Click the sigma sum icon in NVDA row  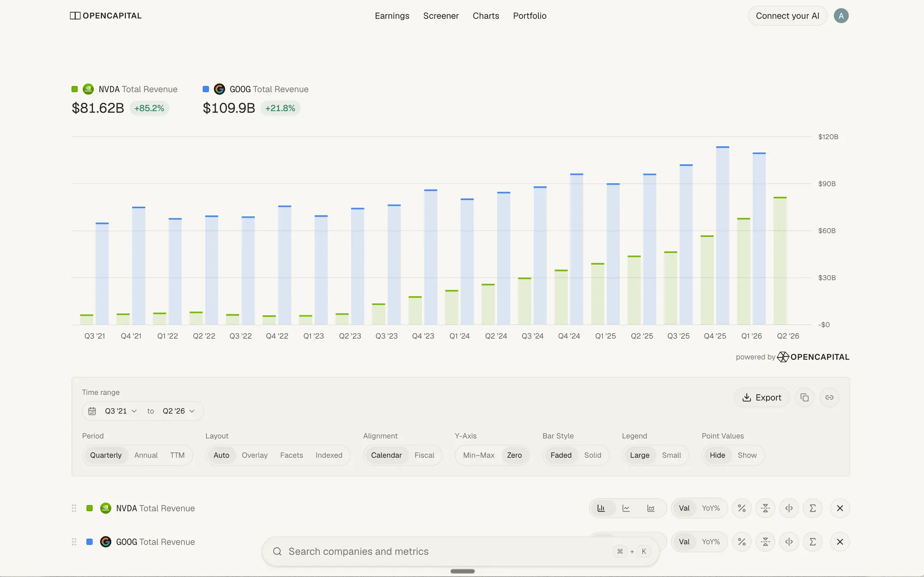[813, 508]
